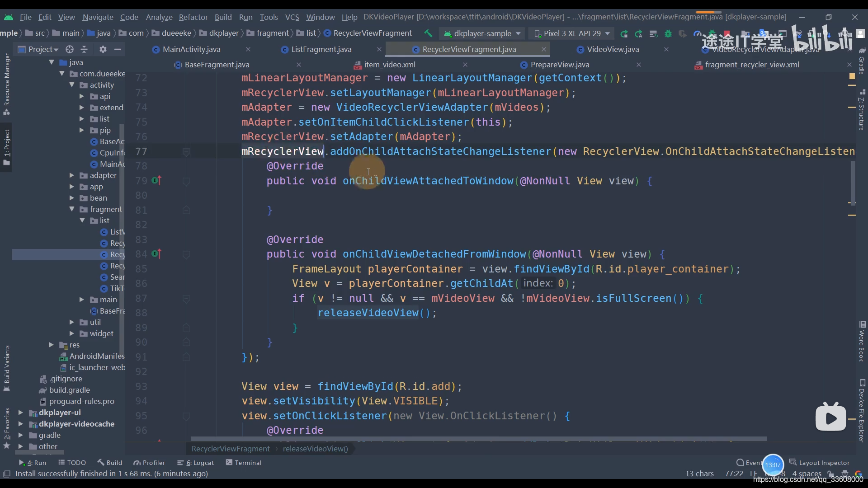Open the Build Variants side panel
The width and height of the screenshot is (868, 488).
pos(7,368)
